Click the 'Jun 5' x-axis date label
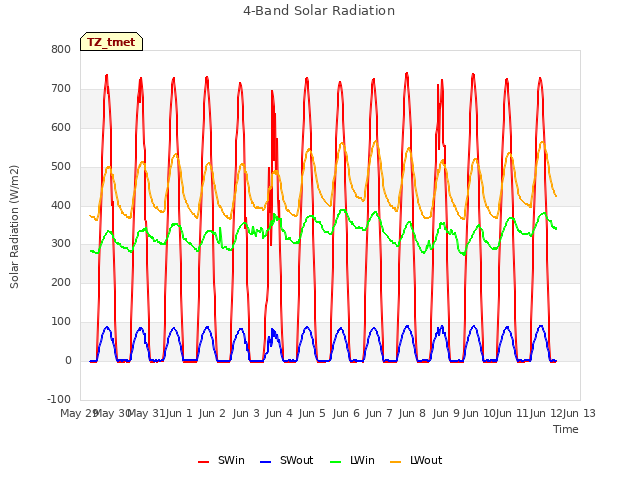Viewport: 640px width, 480px height. pos(312,413)
